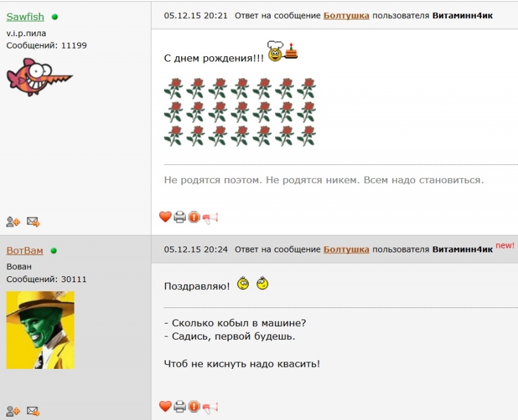Screen dimensions: 518x420
Task: Open Sawfish user profile link
Action: click(25, 17)
